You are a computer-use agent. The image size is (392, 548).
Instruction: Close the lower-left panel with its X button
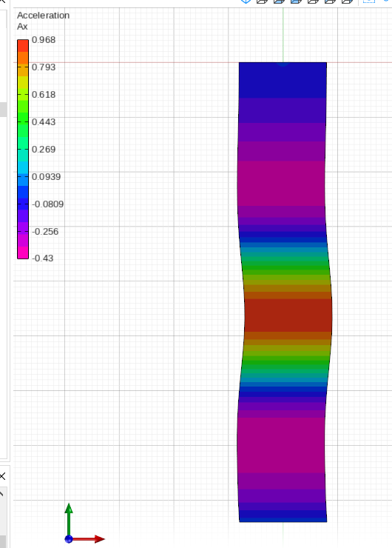pyautogui.click(x=2, y=475)
